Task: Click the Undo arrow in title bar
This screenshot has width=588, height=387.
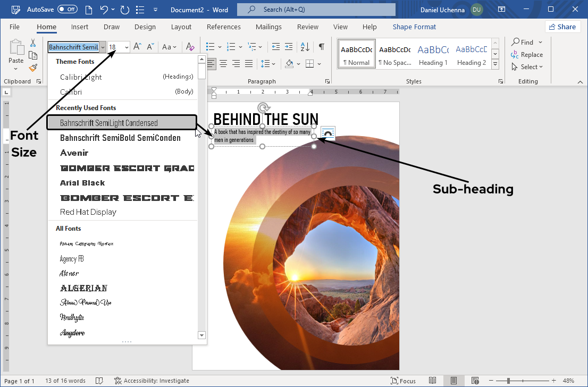Action: click(104, 10)
